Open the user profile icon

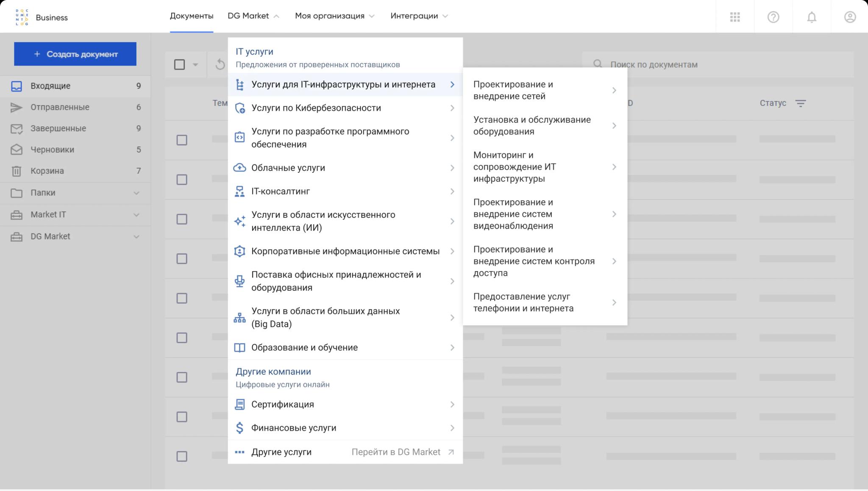coord(850,17)
